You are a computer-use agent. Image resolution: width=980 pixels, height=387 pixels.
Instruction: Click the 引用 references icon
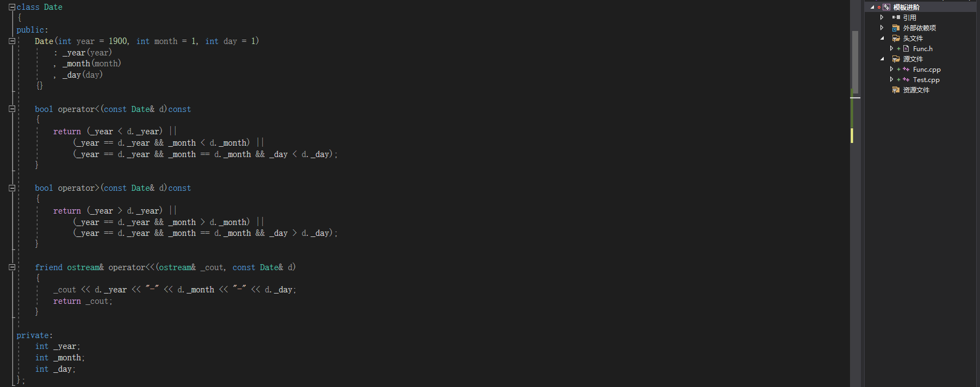tap(896, 17)
